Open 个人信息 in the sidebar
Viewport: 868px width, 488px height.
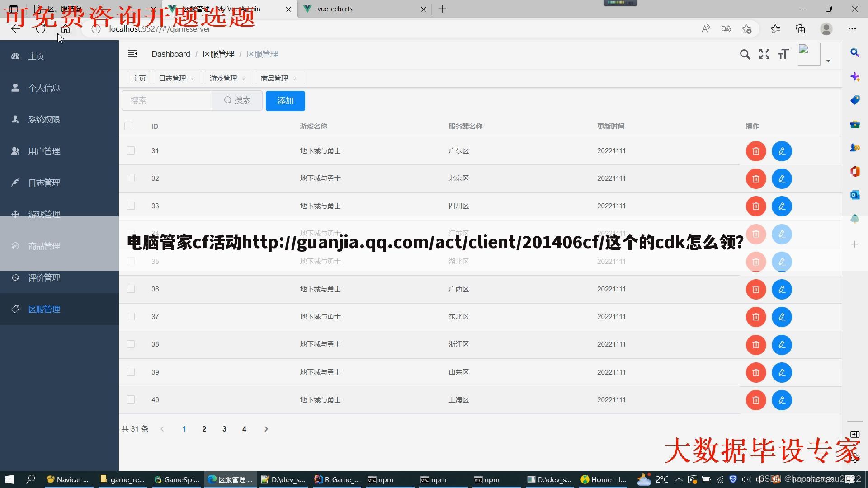click(x=59, y=88)
